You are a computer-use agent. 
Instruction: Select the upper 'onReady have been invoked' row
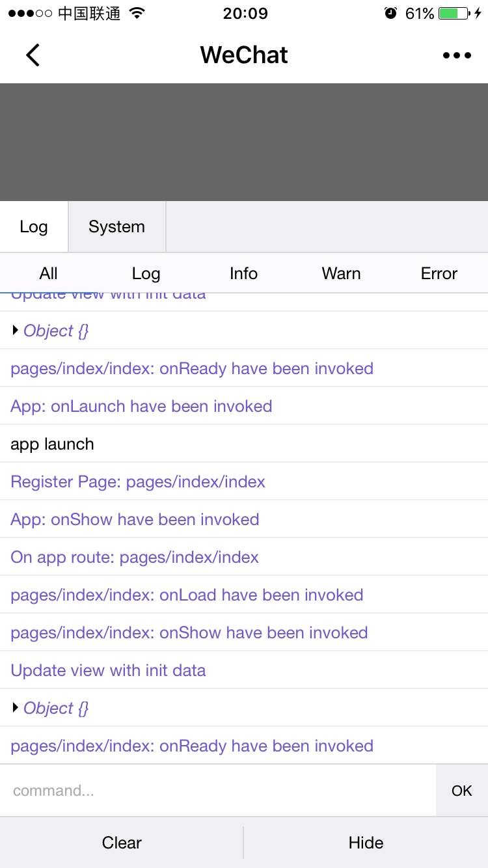tap(244, 368)
